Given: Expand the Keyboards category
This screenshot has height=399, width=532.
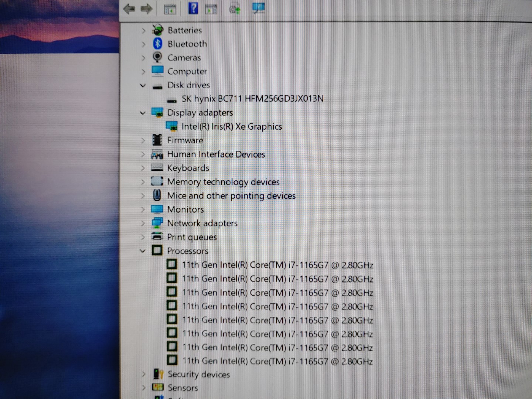Looking at the screenshot, I should [143, 168].
